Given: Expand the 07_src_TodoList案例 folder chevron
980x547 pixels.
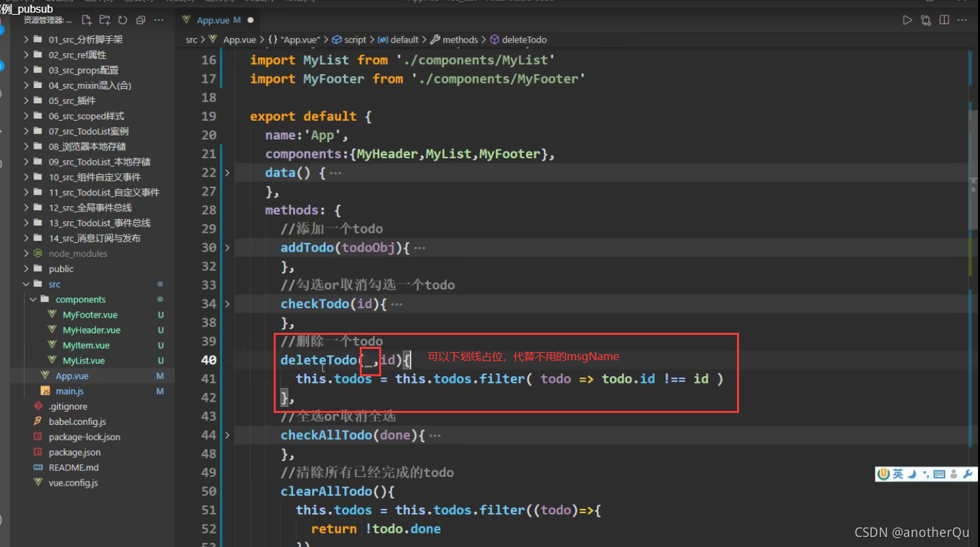Looking at the screenshot, I should point(26,131).
